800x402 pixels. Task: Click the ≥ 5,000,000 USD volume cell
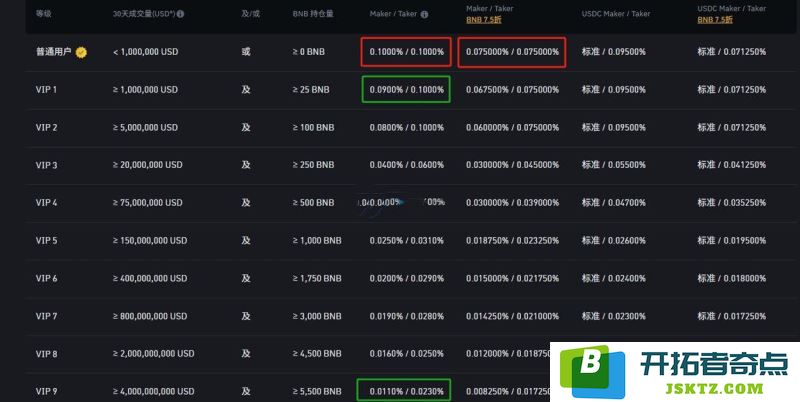point(145,127)
